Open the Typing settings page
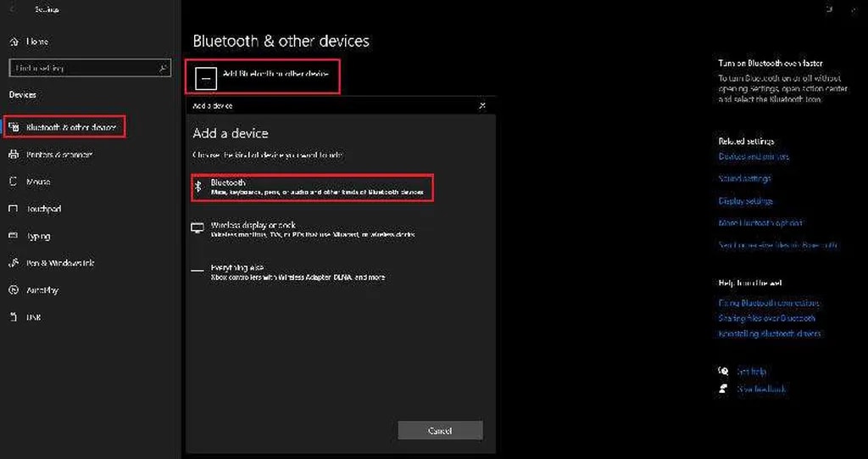The image size is (868, 459). coord(38,236)
